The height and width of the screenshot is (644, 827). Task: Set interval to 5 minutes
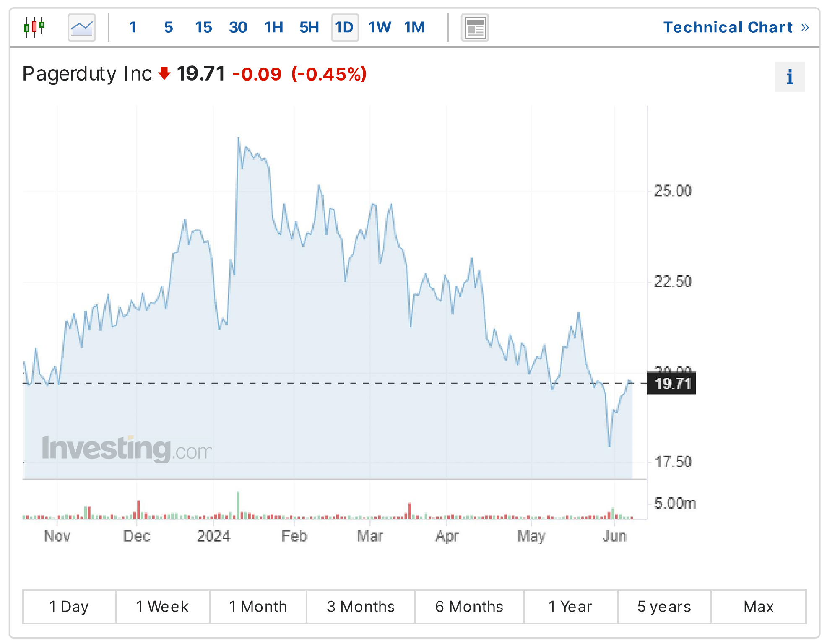169,28
